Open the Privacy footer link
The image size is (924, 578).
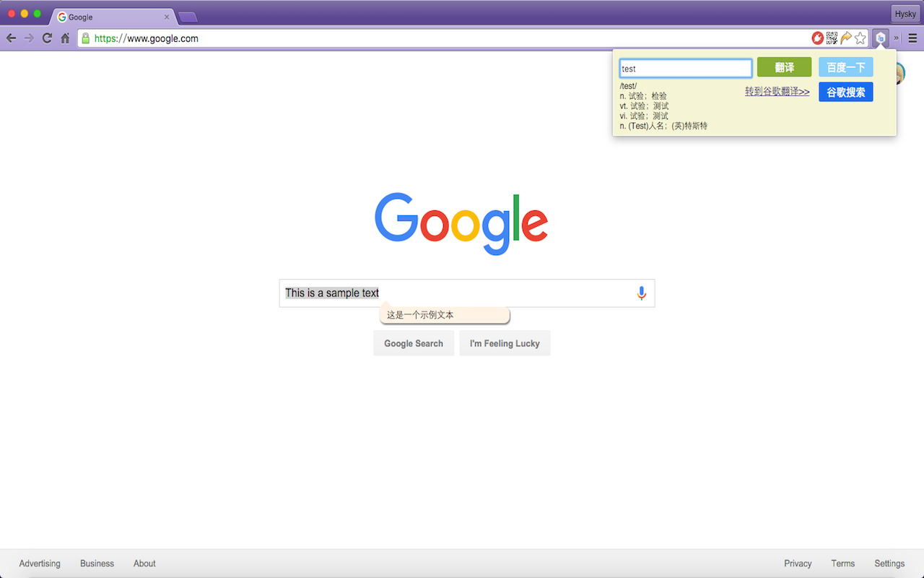point(798,564)
